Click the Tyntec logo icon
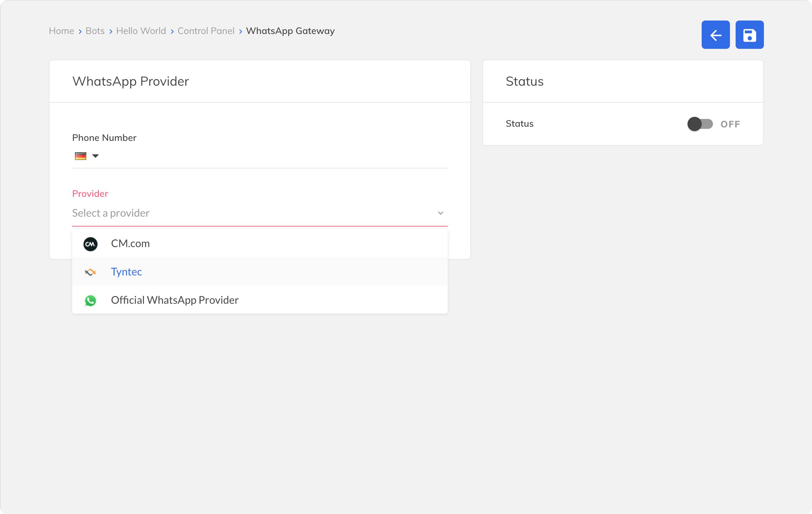Image resolution: width=812 pixels, height=514 pixels. [x=91, y=272]
